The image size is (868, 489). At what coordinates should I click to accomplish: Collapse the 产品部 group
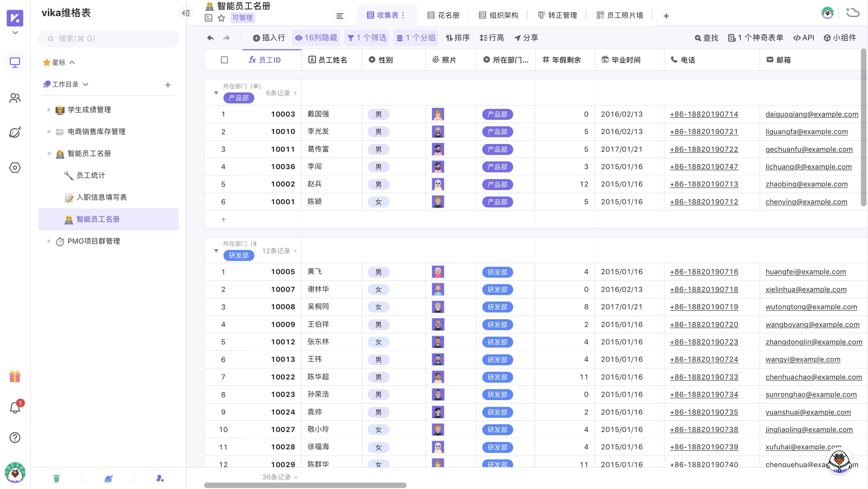216,93
